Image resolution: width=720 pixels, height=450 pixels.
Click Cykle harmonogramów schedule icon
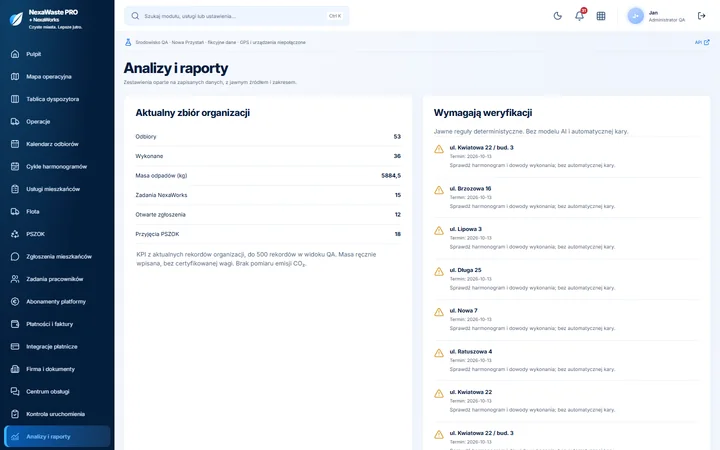(15, 166)
